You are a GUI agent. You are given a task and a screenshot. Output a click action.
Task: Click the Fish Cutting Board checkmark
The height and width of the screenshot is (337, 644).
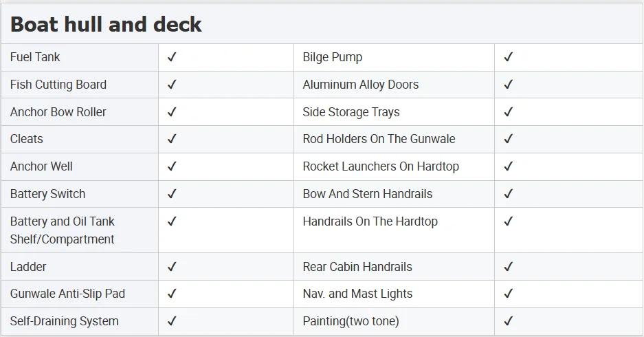tap(172, 85)
